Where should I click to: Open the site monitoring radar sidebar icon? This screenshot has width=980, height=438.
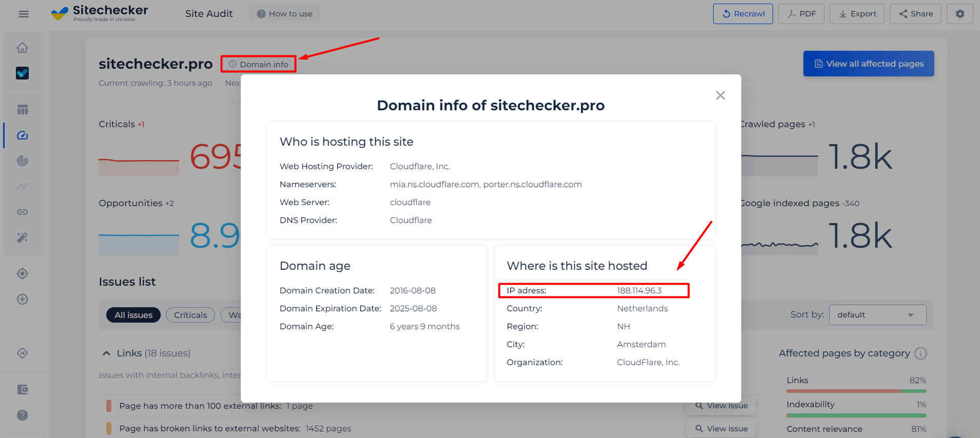coord(23,161)
